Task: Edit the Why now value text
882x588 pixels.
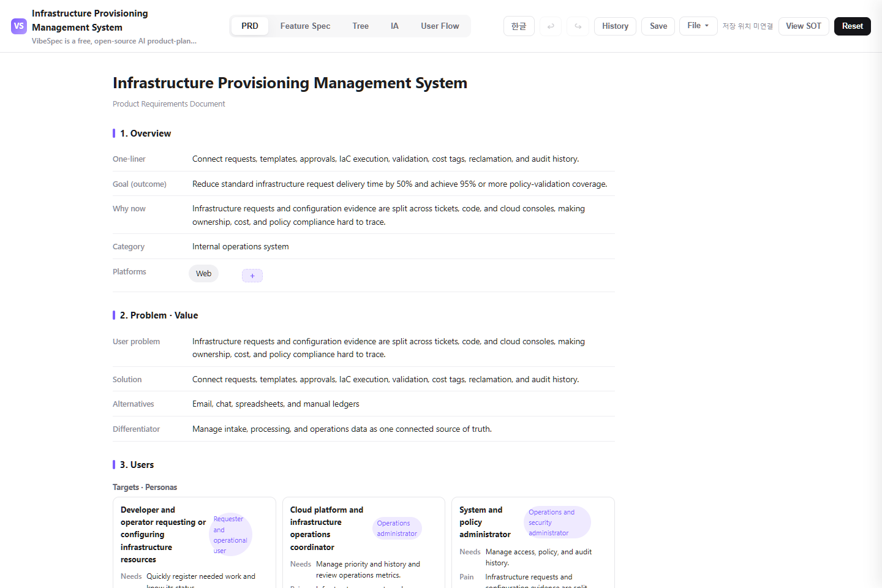Action: (x=388, y=216)
